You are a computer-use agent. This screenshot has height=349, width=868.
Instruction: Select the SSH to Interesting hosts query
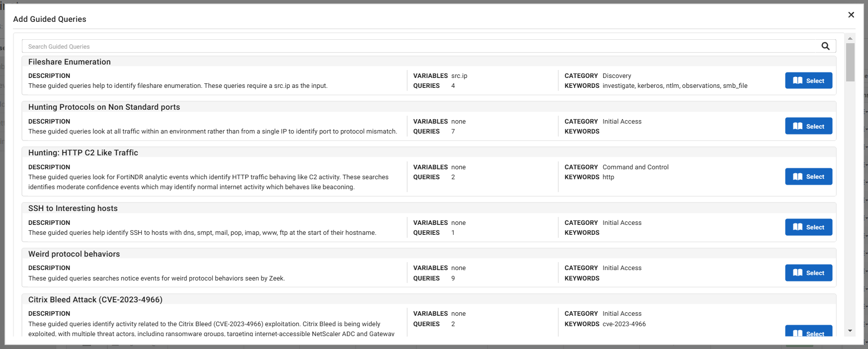click(808, 227)
